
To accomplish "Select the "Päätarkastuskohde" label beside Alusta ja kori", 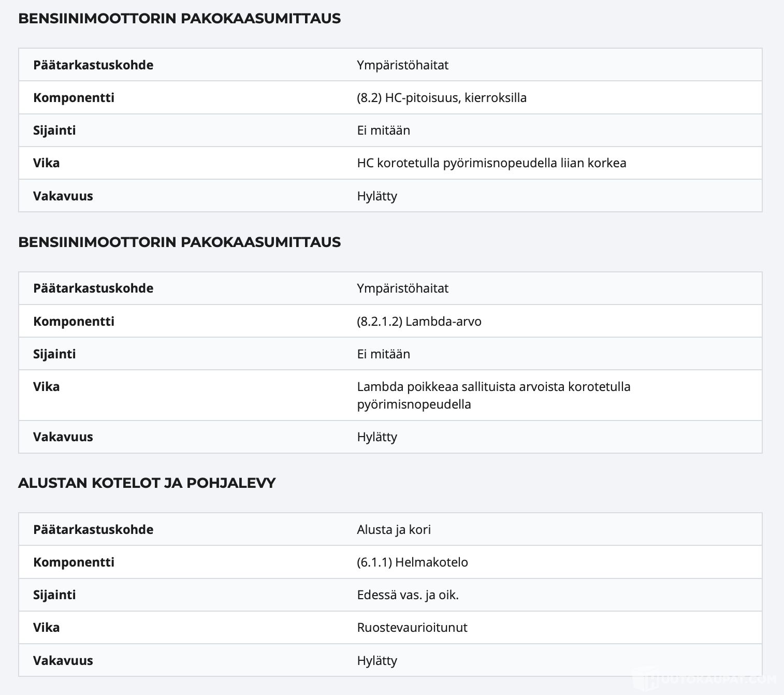I will click(x=93, y=529).
